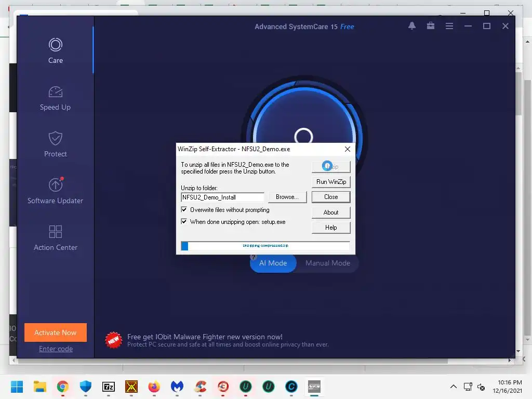The width and height of the screenshot is (532, 399).
Task: Click Activate Now button
Action: (55, 332)
